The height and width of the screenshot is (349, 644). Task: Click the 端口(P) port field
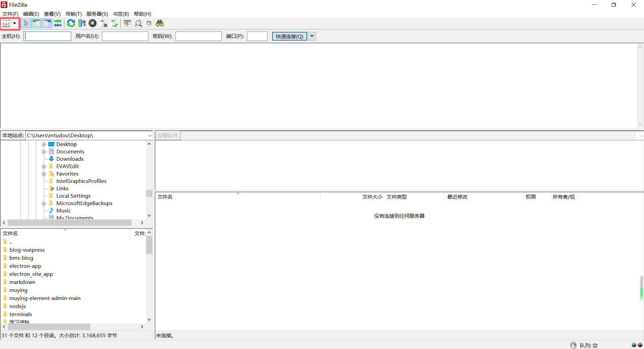(257, 36)
